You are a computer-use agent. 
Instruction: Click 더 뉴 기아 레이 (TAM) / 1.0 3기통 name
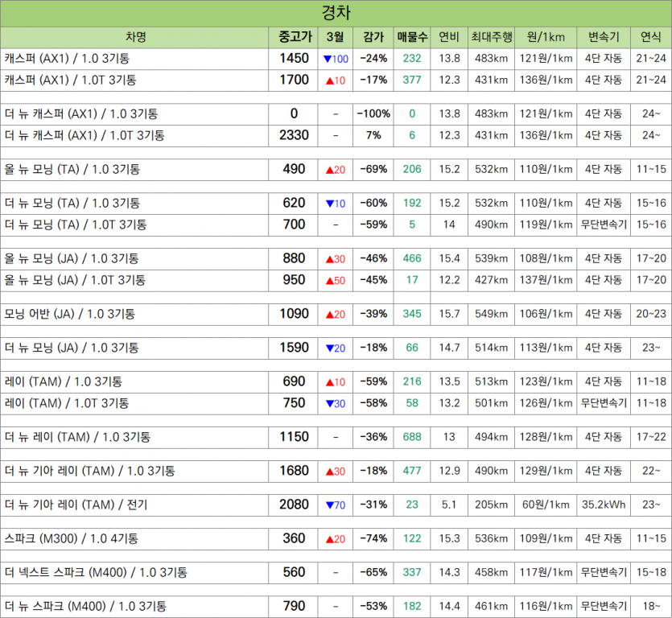tap(89, 471)
